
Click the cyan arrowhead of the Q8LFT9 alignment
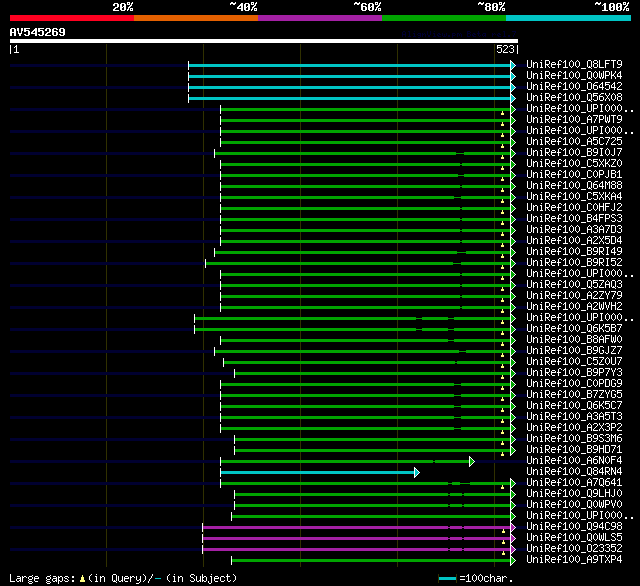[x=513, y=64]
